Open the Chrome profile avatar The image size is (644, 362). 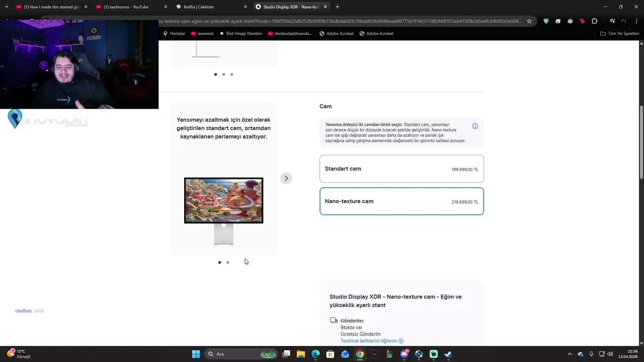624,21
